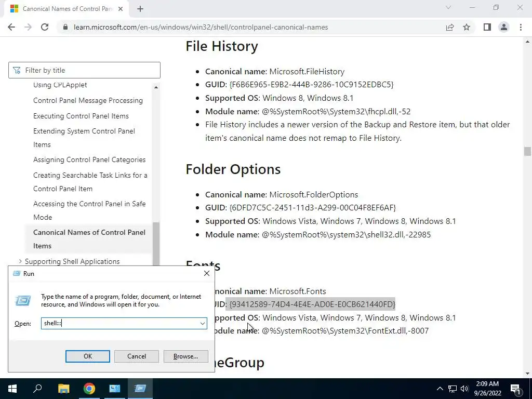This screenshot has height=399, width=532.
Task: Click the Chrome forward arrow
Action: click(x=28, y=27)
